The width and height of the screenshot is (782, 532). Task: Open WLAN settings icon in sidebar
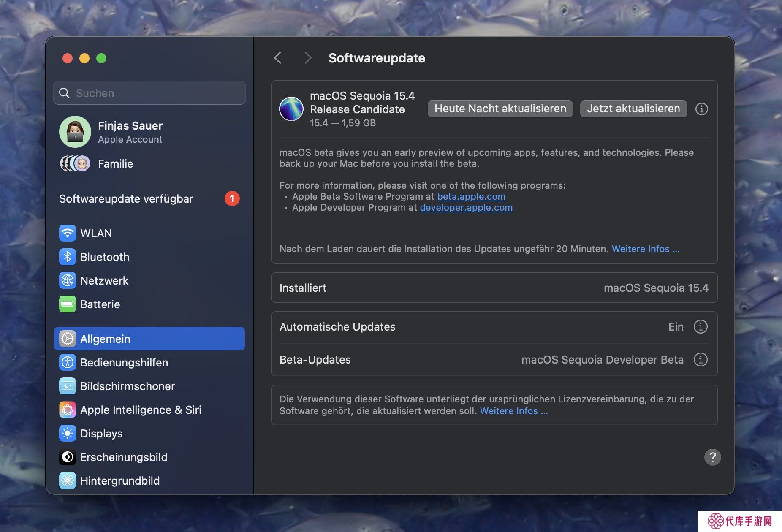[68, 233]
